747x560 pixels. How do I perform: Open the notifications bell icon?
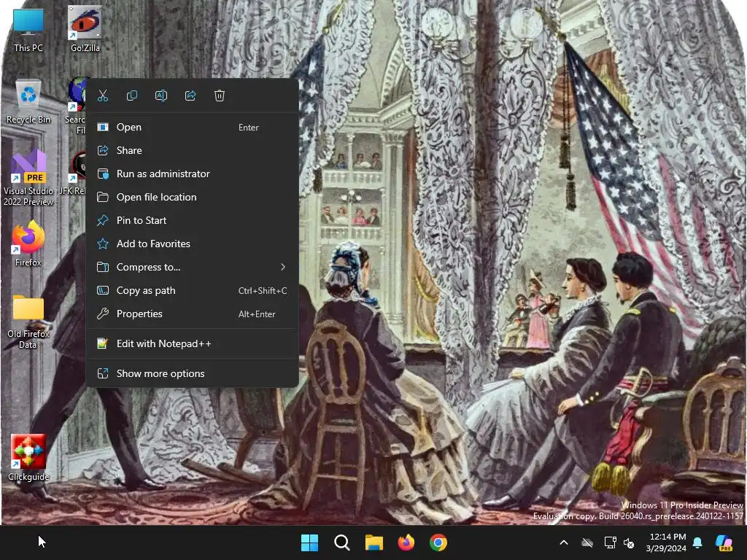point(697,542)
